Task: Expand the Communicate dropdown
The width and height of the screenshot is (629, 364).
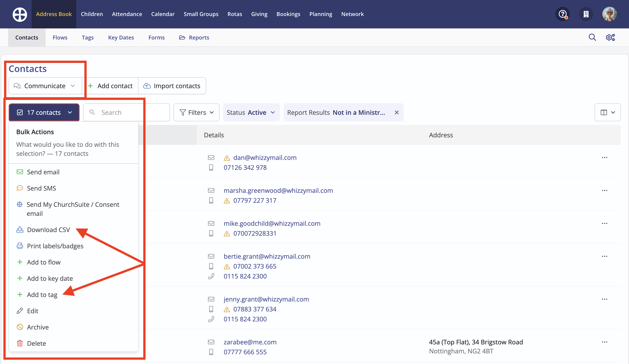Action: [x=45, y=86]
